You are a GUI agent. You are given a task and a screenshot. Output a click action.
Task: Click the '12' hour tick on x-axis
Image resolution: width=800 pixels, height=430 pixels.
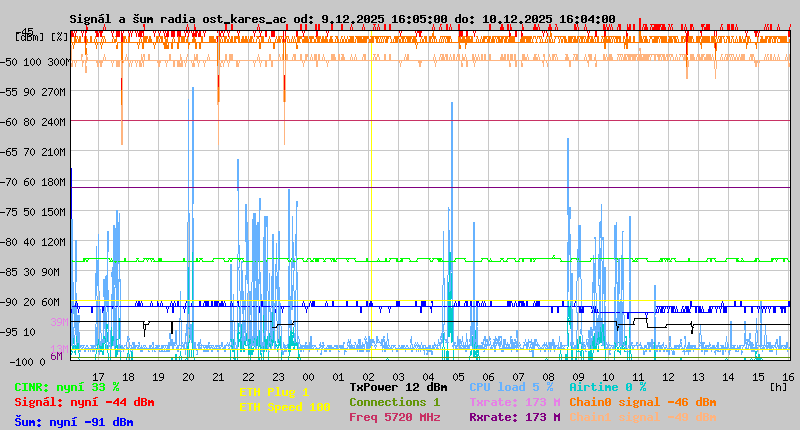(668, 377)
